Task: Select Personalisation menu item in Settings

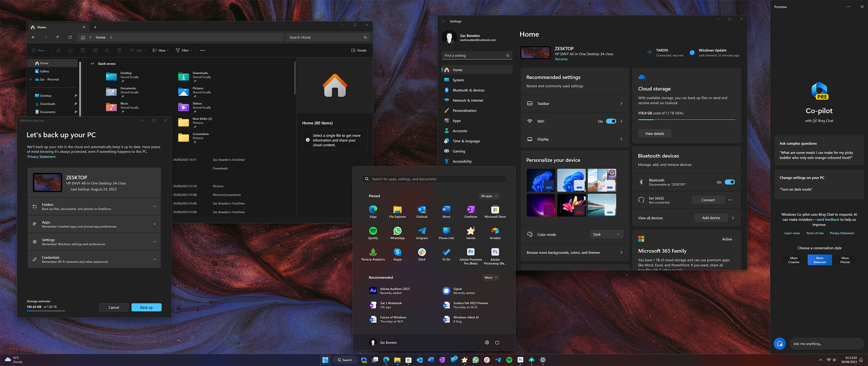Action: [465, 110]
